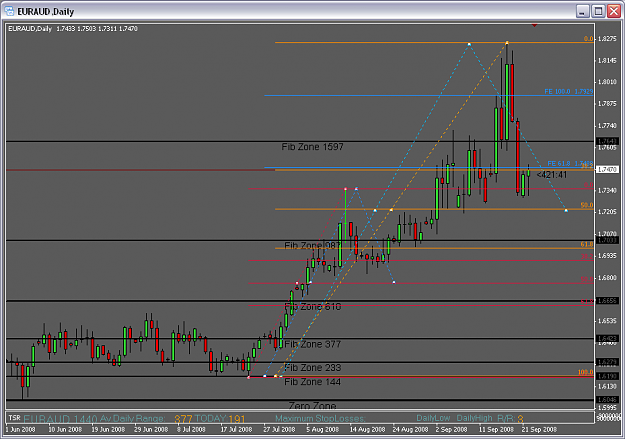Viewport: 625px width, 439px height.
Task: Select the 'Fib Zone 1597' label
Action: coord(312,147)
